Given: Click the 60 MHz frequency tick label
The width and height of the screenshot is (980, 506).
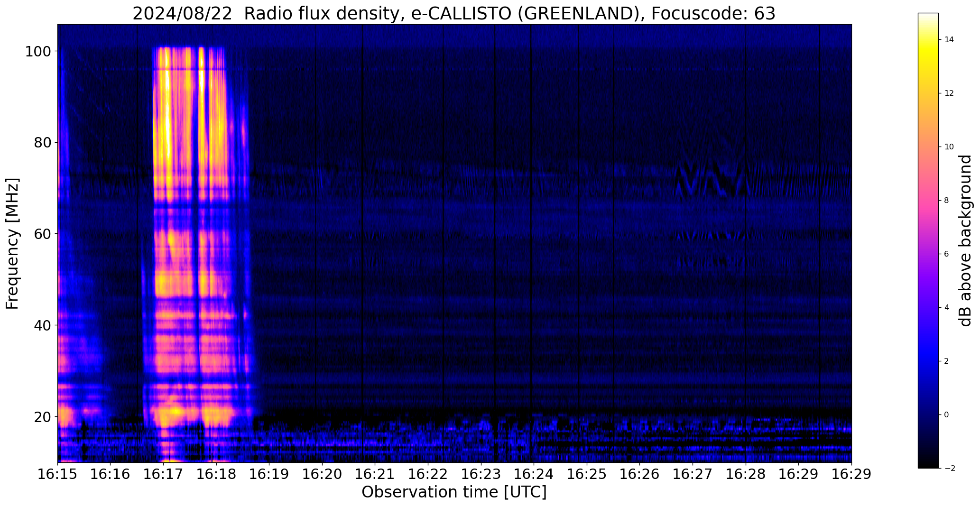Looking at the screenshot, I should coord(42,234).
